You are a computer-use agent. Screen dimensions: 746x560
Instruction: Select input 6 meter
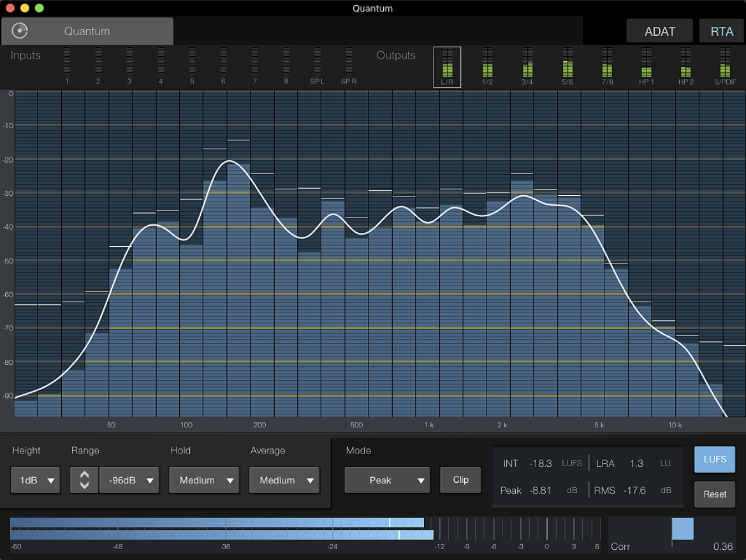click(x=224, y=66)
